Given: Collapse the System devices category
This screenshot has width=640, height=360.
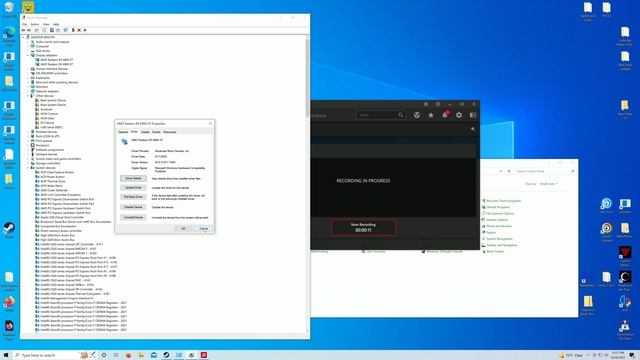Looking at the screenshot, I should pos(28,168).
